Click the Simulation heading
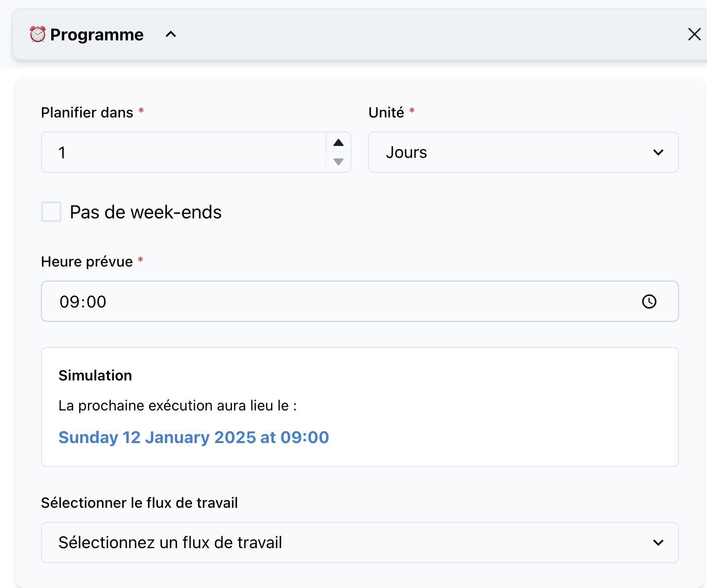 (x=95, y=376)
